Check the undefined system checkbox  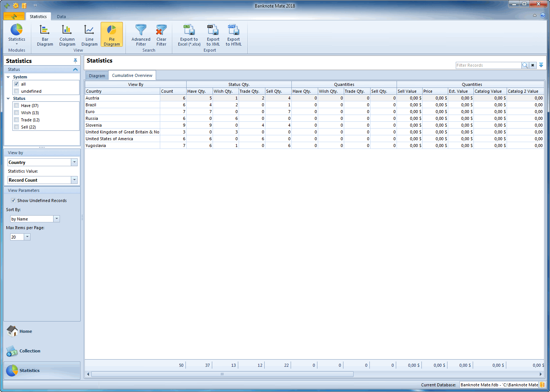click(x=17, y=91)
